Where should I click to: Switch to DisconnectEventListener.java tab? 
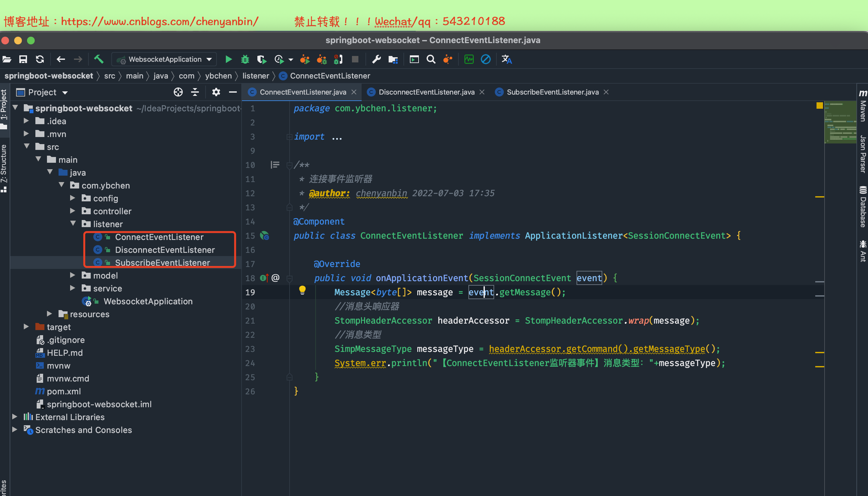click(426, 92)
